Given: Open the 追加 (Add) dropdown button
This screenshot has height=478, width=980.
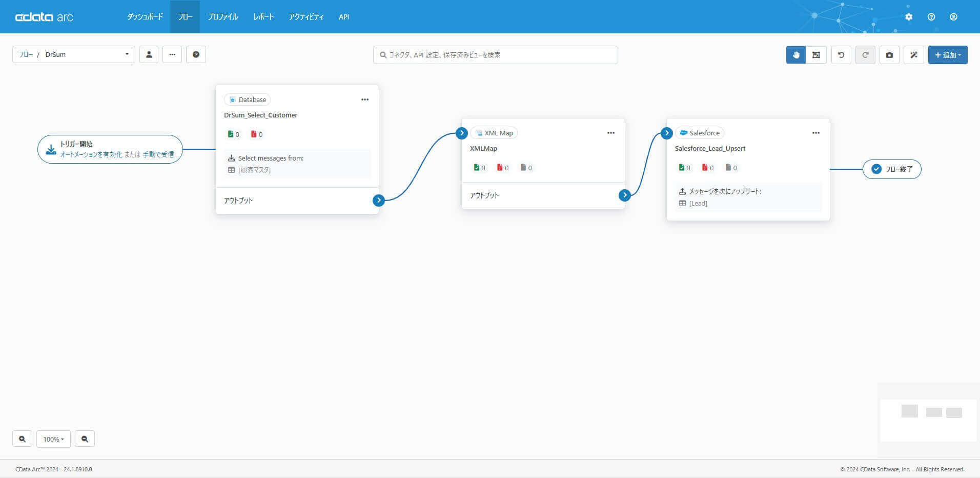Looking at the screenshot, I should point(948,54).
